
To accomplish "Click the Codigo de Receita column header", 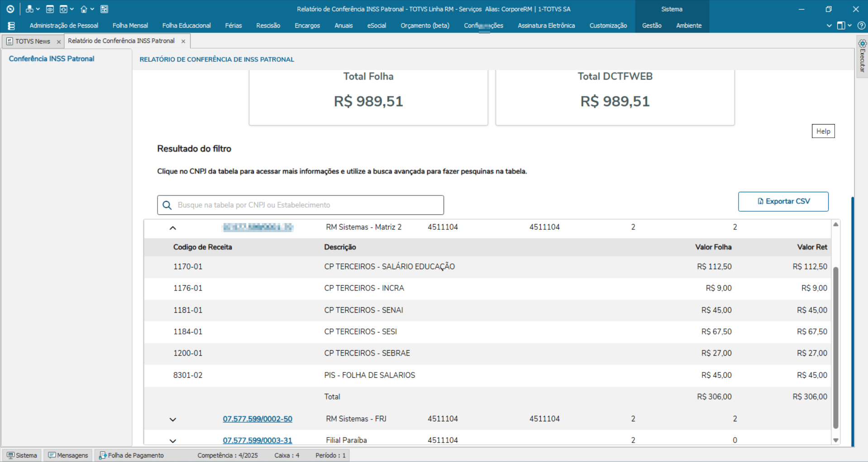I will point(203,247).
